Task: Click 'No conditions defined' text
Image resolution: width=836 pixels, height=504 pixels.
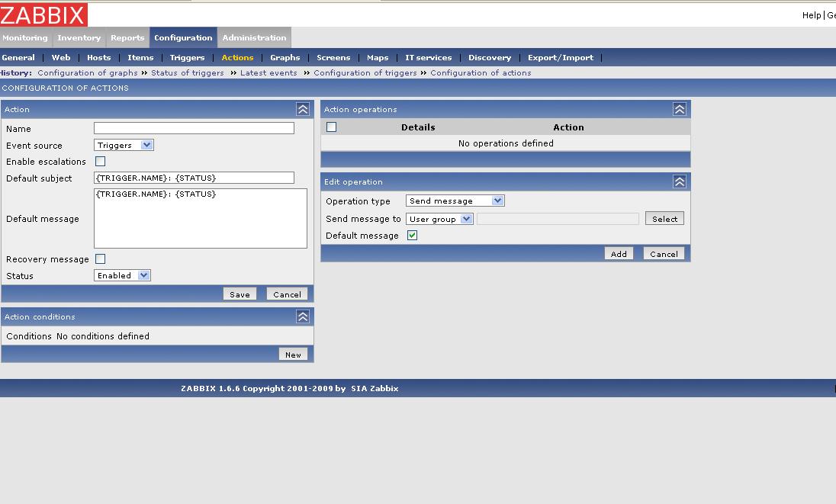Action: pos(103,336)
